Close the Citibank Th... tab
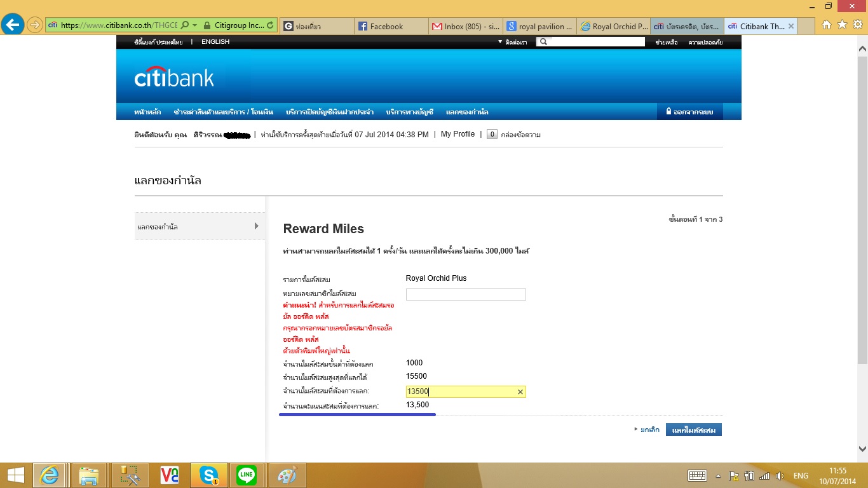 tap(791, 26)
